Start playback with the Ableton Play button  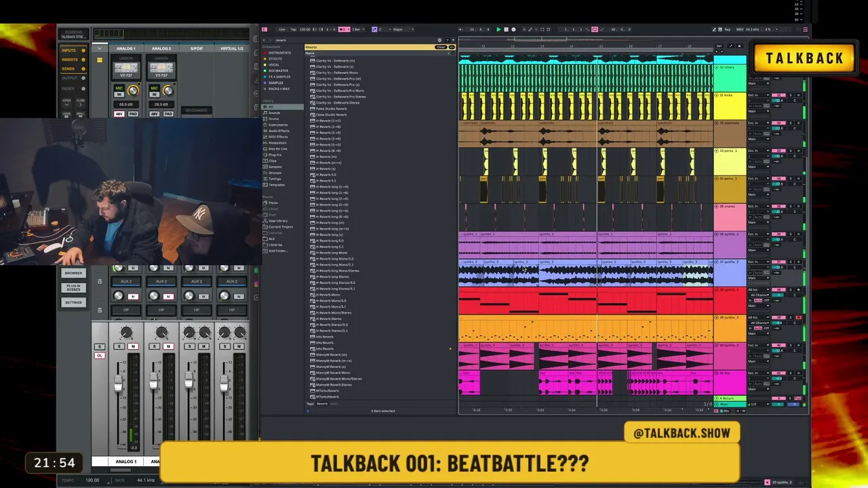click(x=498, y=30)
